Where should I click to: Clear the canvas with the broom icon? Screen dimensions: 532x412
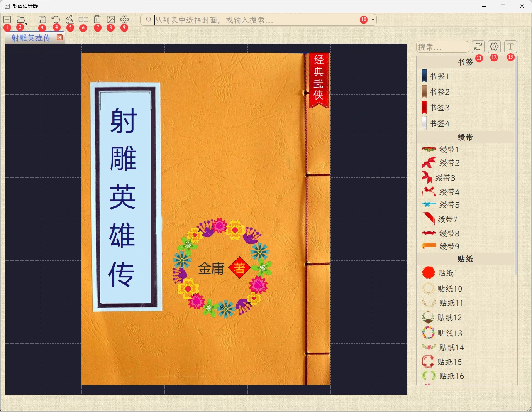click(70, 20)
